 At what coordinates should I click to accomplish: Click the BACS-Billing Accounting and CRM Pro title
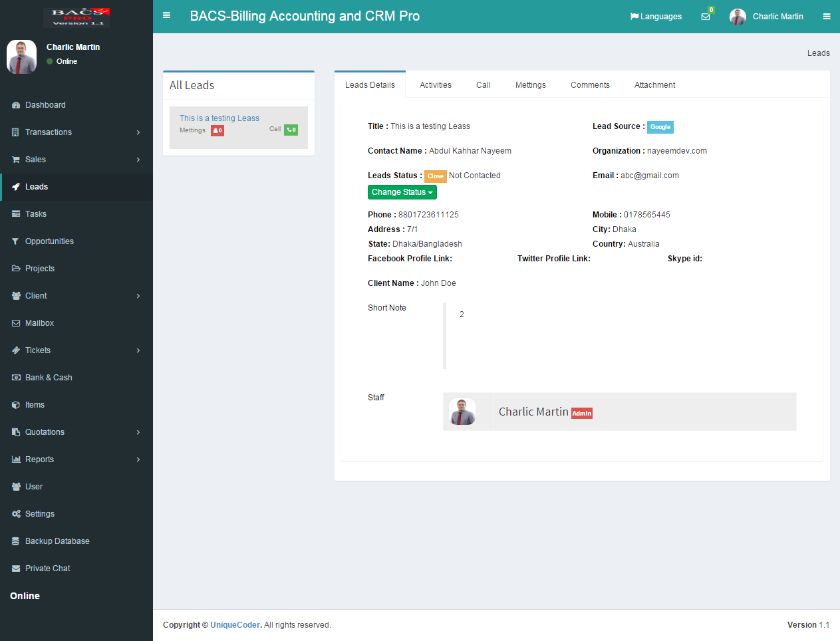(305, 16)
